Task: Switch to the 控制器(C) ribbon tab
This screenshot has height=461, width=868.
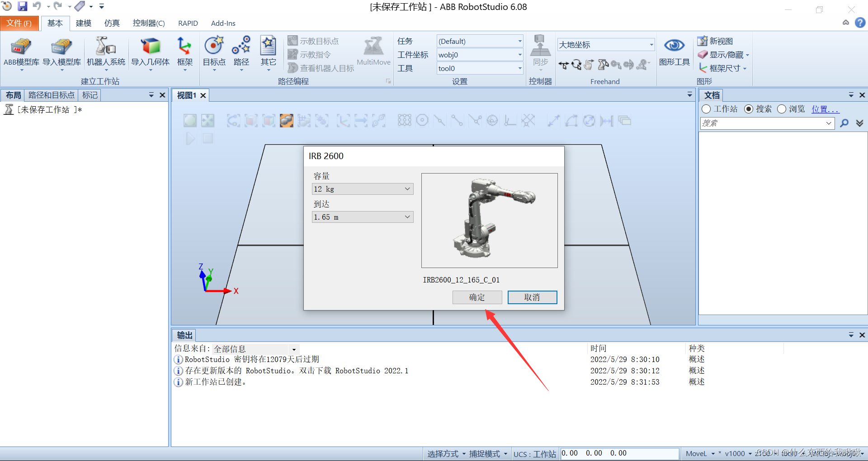Action: click(149, 23)
